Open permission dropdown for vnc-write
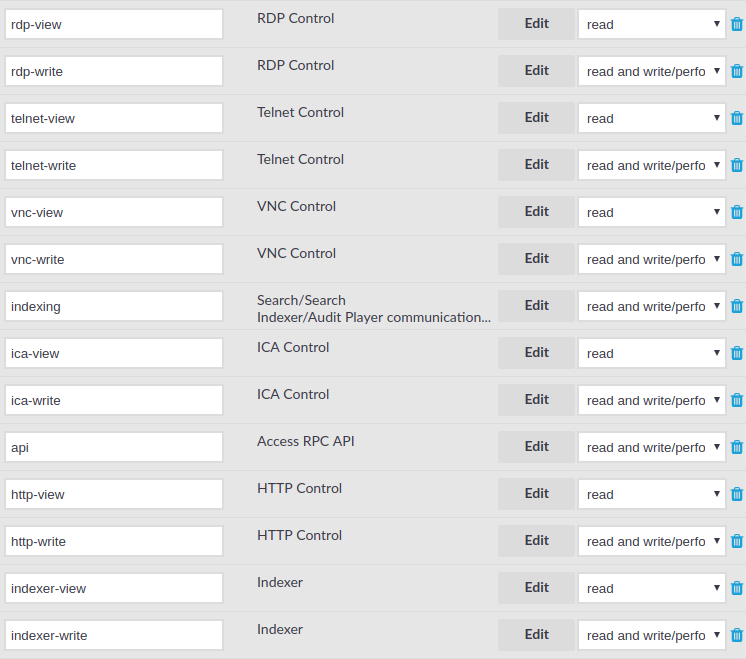The width and height of the screenshot is (746, 659). point(652,259)
